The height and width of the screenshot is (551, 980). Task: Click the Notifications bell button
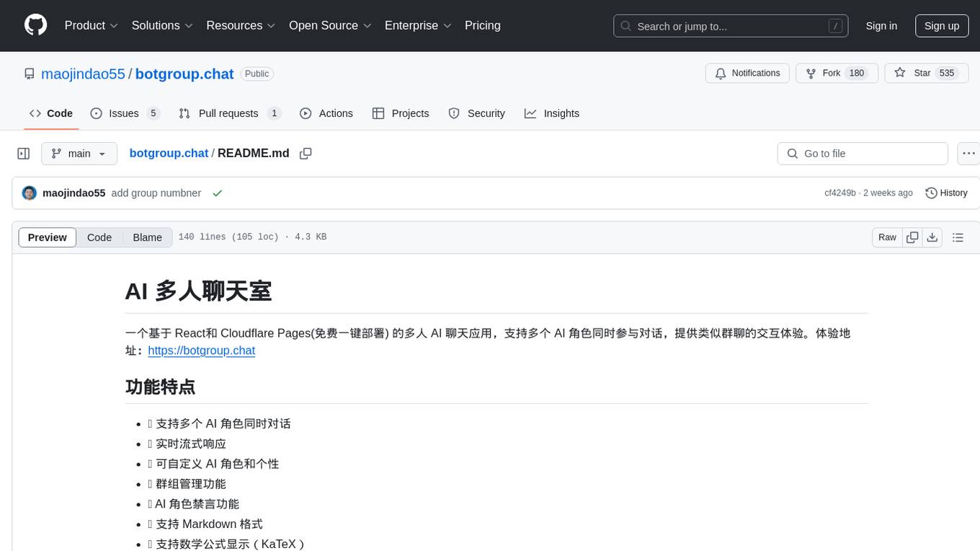[x=747, y=74]
